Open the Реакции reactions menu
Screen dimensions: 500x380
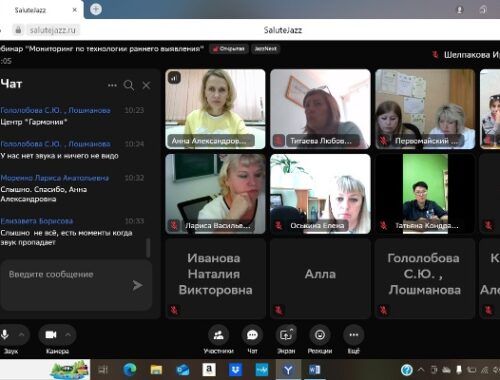pyautogui.click(x=320, y=335)
